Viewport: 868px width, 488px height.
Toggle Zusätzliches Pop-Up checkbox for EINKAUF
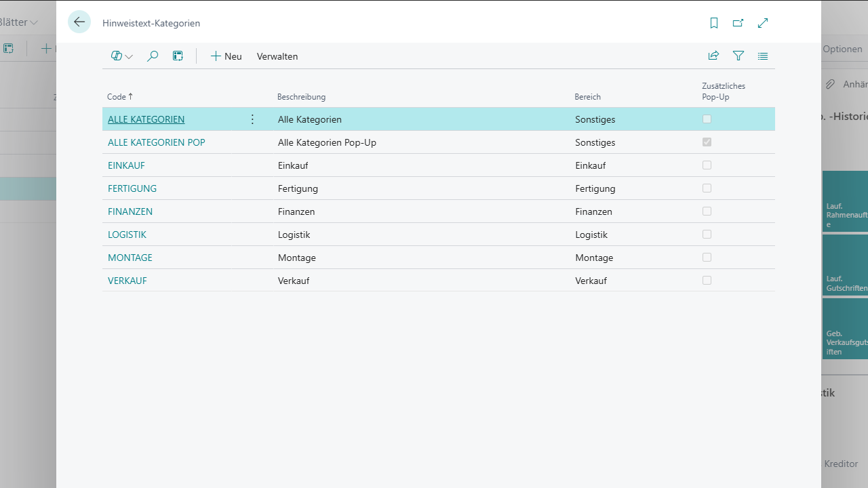point(707,165)
